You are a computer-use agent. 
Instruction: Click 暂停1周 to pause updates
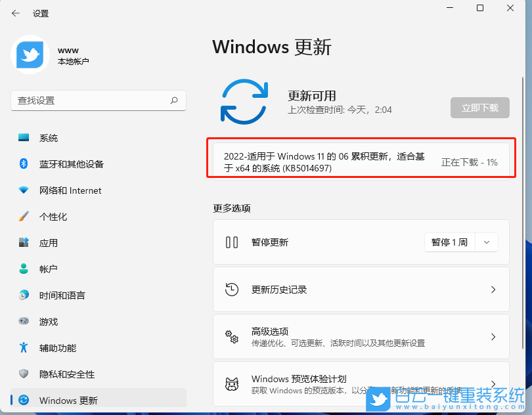449,242
